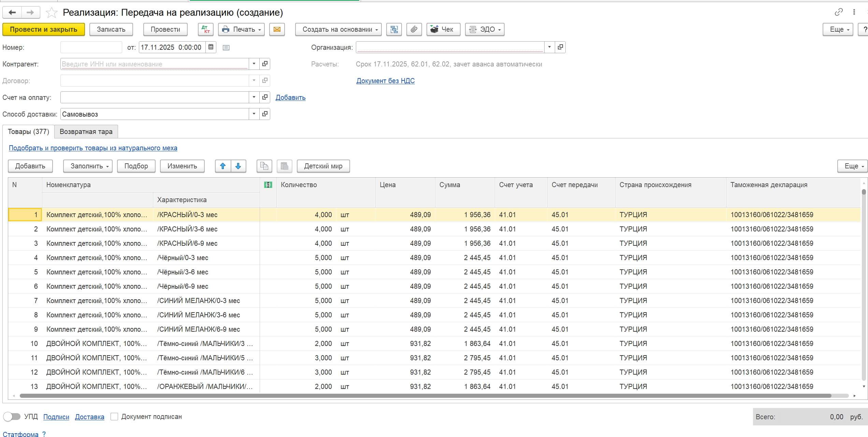Screen dimensions: 868x437
Task: Click the paperclip attachments icon
Action: click(x=414, y=29)
